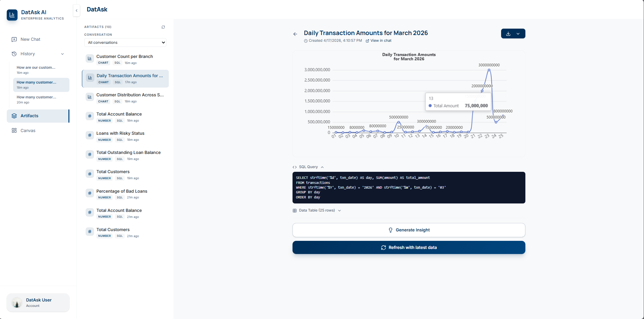
Task: Expand the Data Table (25 rows) section
Action: tap(317, 211)
